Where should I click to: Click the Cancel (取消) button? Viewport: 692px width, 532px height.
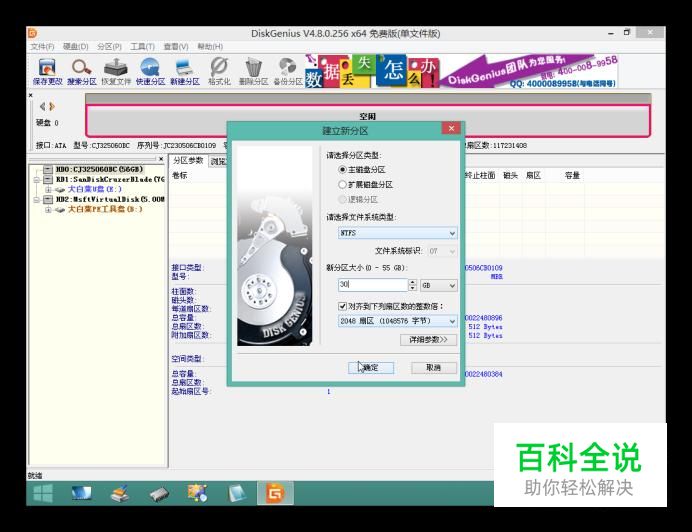pyautogui.click(x=434, y=367)
